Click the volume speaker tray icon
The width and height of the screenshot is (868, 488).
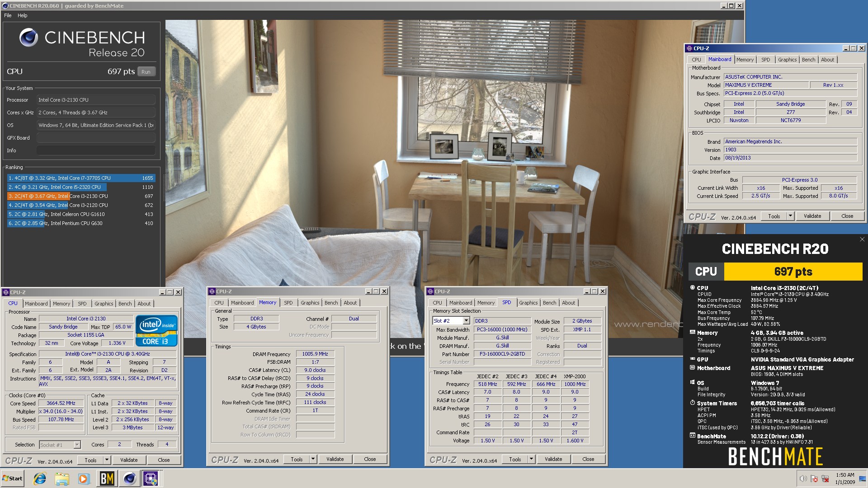(803, 479)
